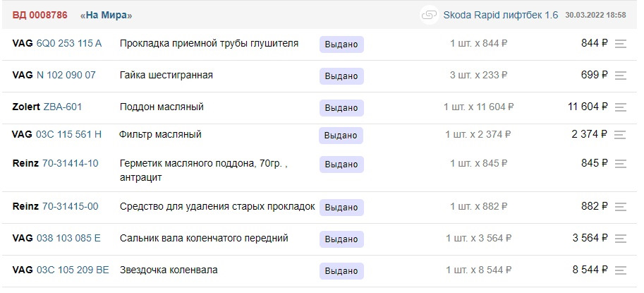Screen dimensions: 644x293
Task: Open row menu for Прокладка приемной трубы глушителя
Action: 621,44
